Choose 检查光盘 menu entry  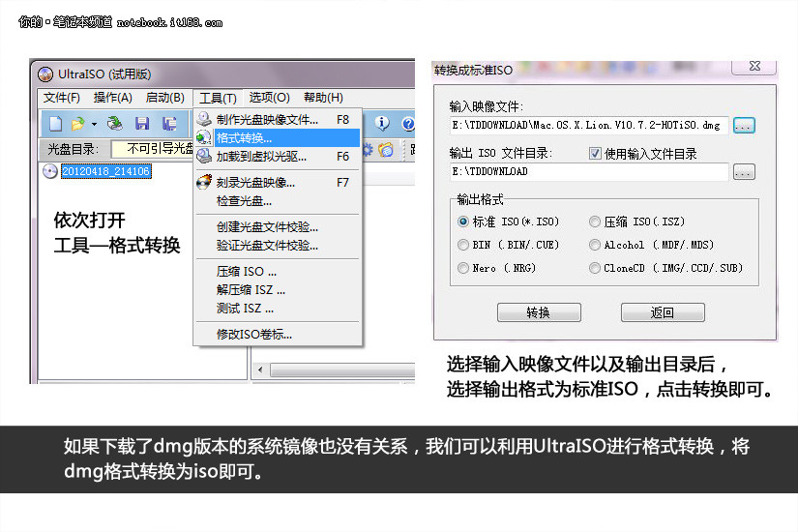278,200
